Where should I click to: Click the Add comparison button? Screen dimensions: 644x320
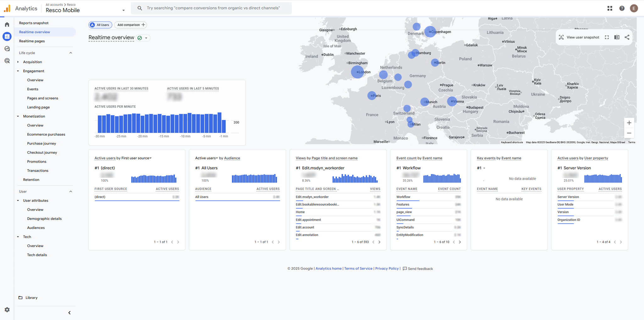click(130, 25)
